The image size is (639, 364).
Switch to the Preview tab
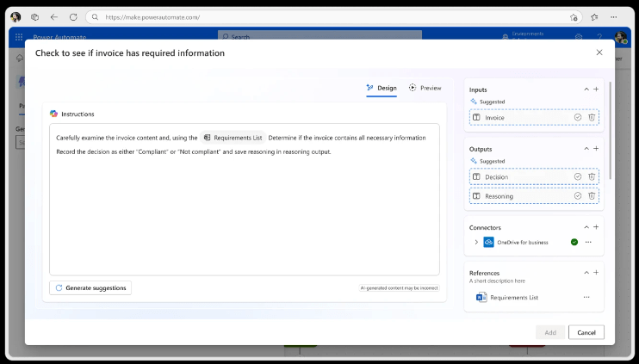(425, 88)
